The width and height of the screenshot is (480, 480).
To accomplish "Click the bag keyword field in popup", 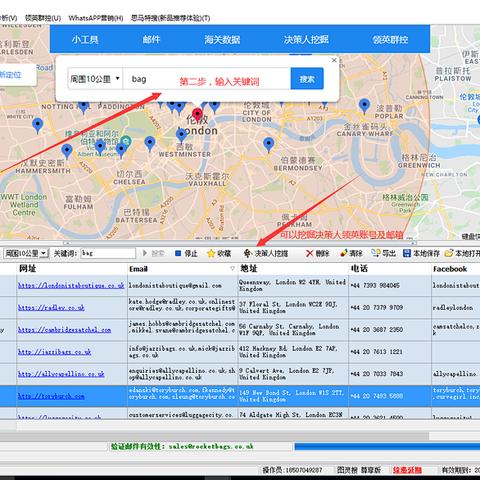I will pos(207,79).
